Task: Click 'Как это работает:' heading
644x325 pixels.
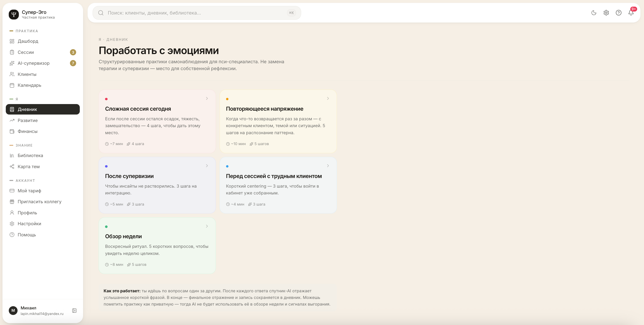Action: pyautogui.click(x=122, y=291)
